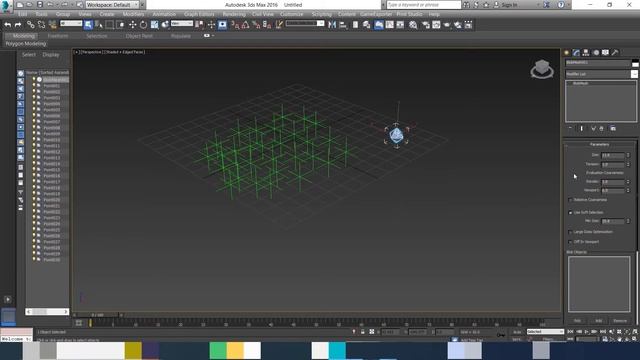Activate the Select and Move tool
This screenshot has width=640, height=360.
point(132,25)
